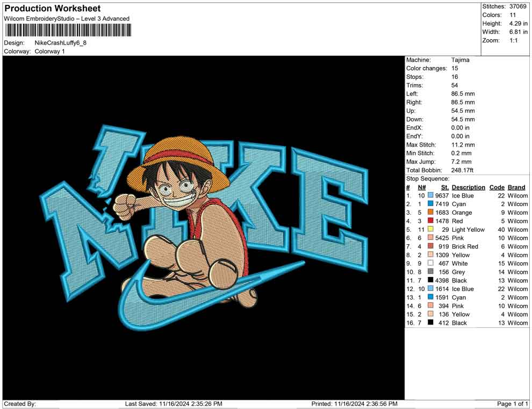
Task: Click the Zoom value 1:1
Action: (x=513, y=40)
